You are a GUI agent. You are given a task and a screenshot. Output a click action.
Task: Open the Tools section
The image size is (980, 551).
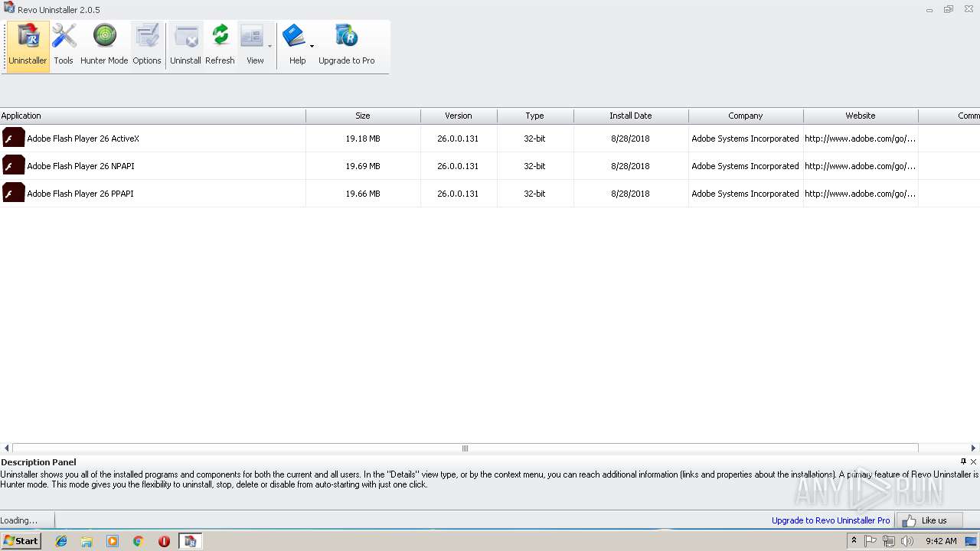pos(64,46)
